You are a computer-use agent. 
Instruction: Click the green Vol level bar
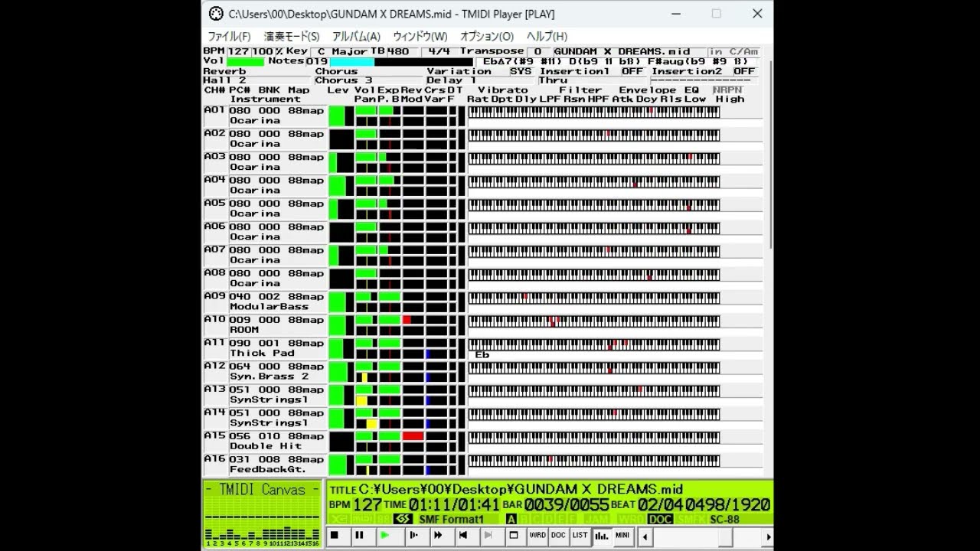coord(245,61)
